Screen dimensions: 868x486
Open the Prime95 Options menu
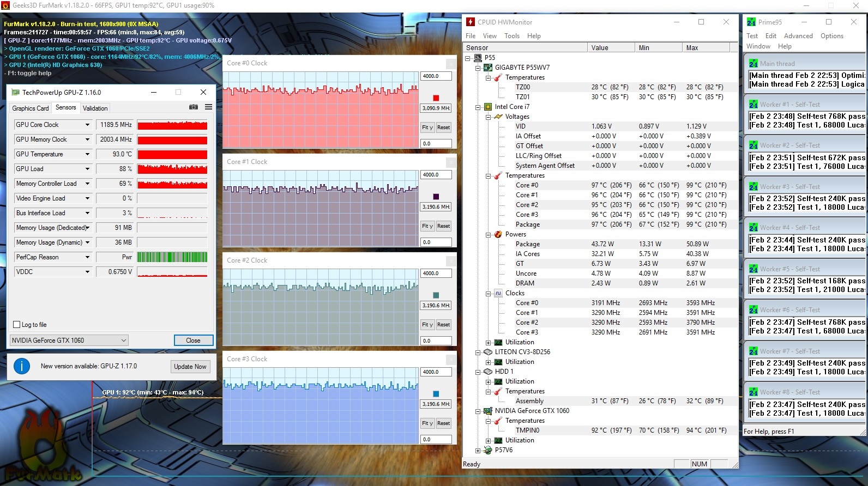(832, 36)
